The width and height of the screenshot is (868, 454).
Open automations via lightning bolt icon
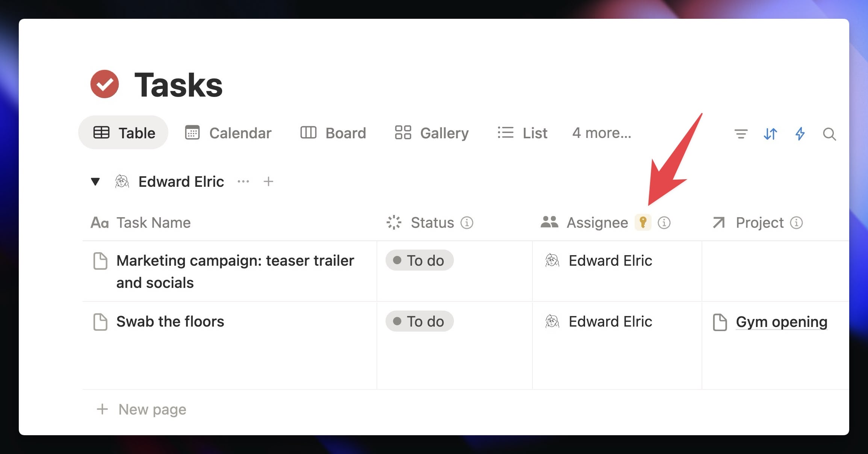[x=800, y=134]
